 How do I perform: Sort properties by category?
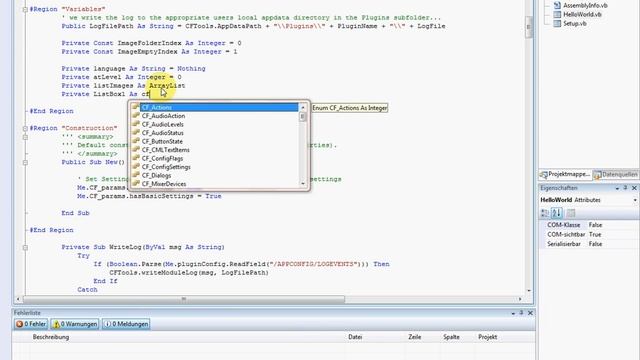point(545,213)
